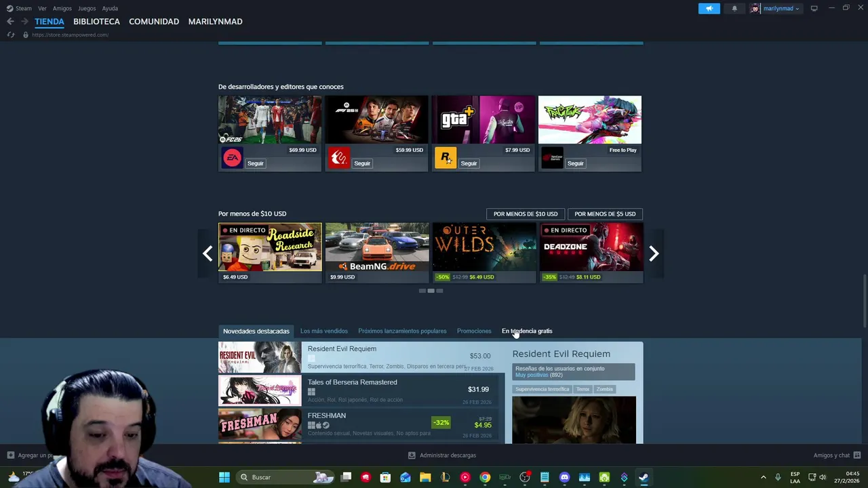Go to the BIBLIOTECA section
This screenshot has height=488, width=868.
point(96,22)
